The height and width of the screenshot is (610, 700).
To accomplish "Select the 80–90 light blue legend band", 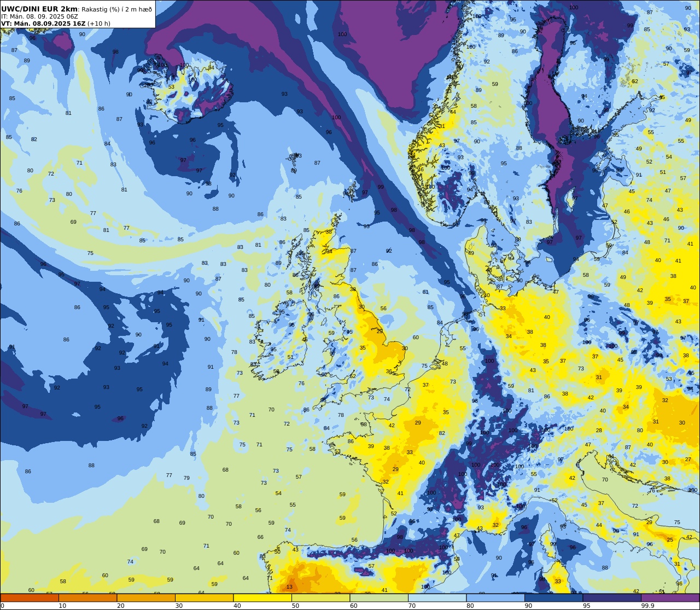I will click(x=495, y=598).
